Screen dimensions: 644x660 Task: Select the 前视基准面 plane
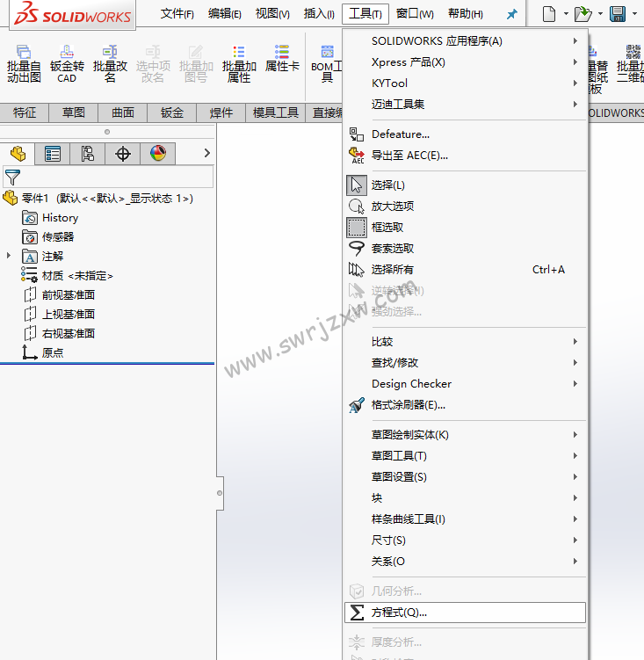59,294
